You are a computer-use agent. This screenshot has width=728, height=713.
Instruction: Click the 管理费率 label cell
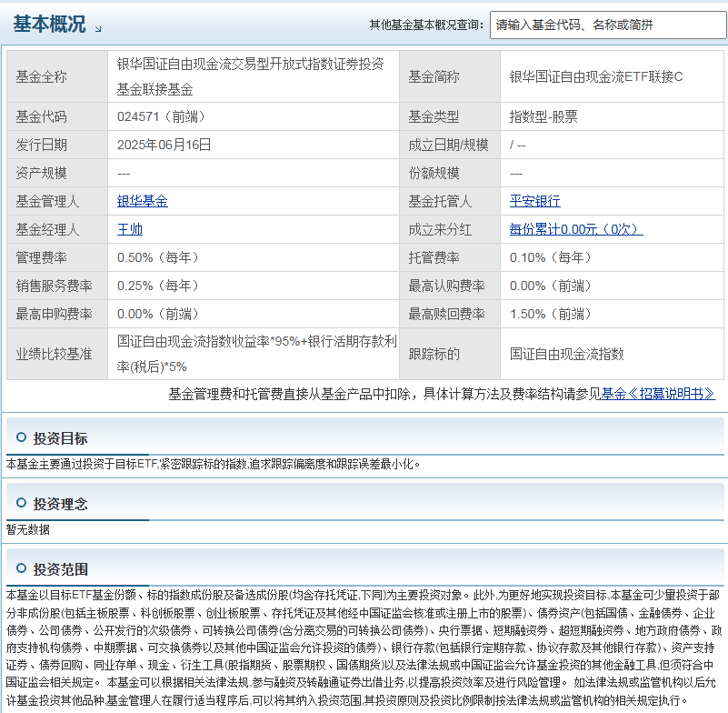pos(57,257)
